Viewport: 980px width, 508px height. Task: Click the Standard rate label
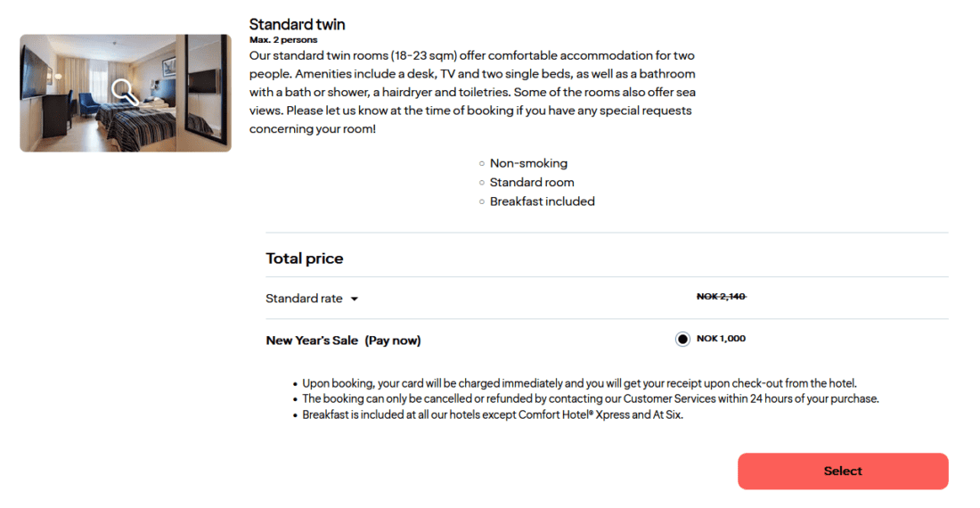tap(304, 299)
